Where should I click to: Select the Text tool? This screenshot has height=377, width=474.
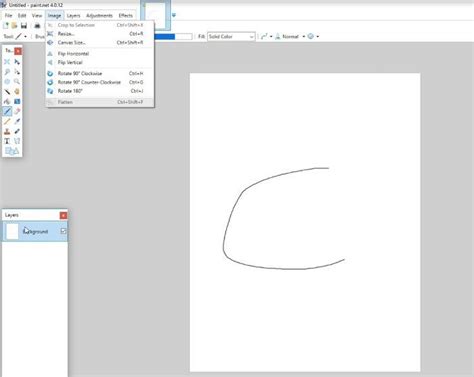point(7,141)
